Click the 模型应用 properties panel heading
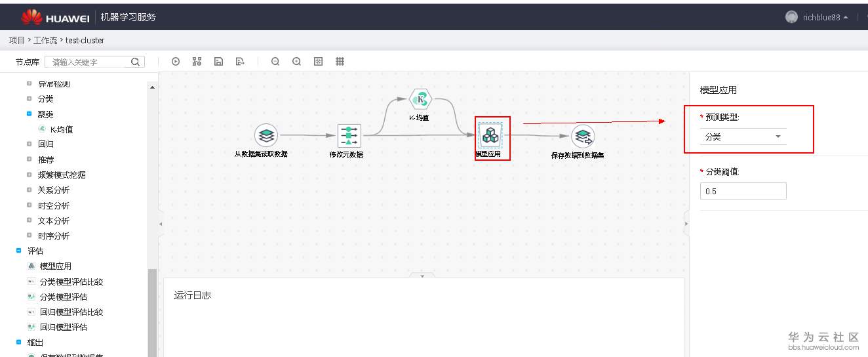Image resolution: width=868 pixels, height=357 pixels. 719,90
